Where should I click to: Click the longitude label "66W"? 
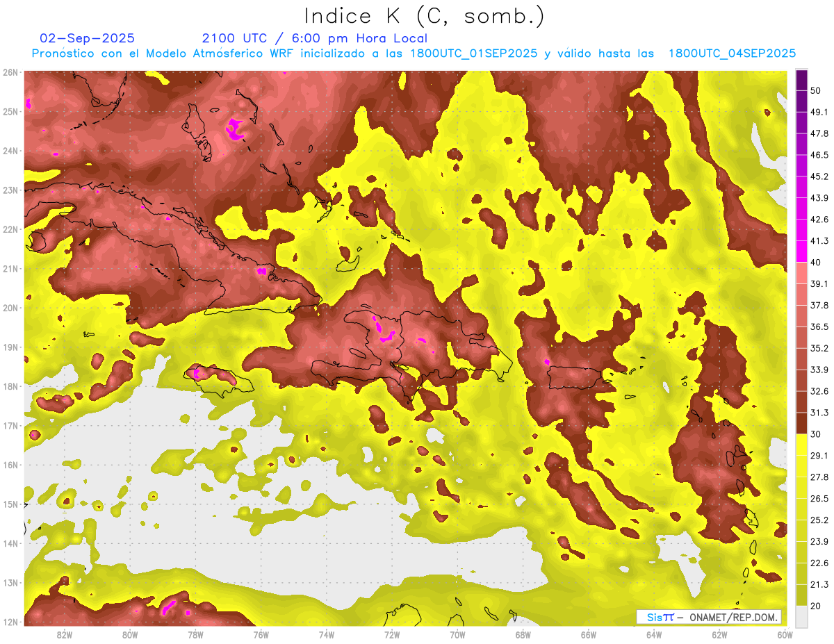589,635
